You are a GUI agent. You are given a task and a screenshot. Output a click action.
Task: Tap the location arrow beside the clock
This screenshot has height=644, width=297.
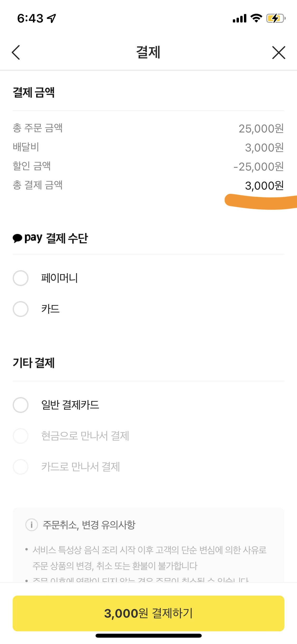[51, 18]
